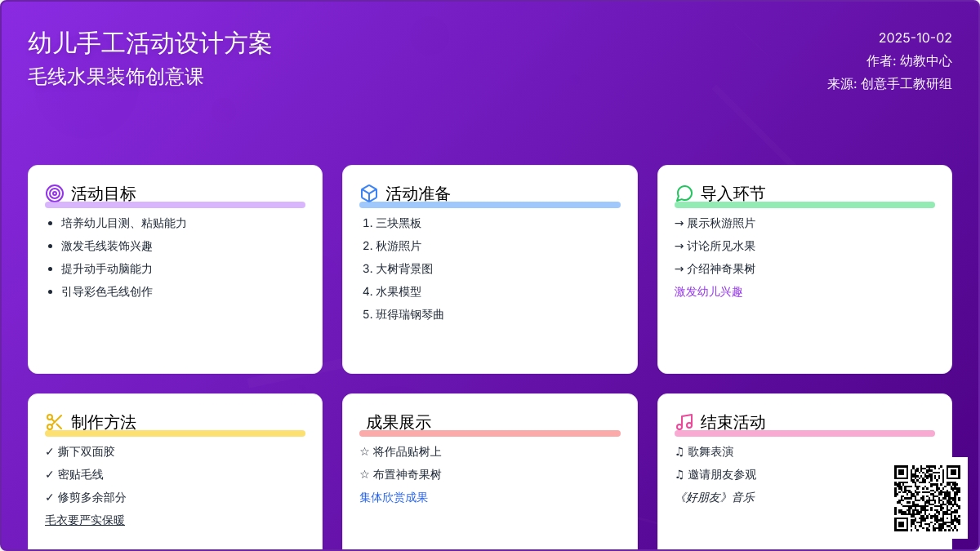This screenshot has width=980, height=551.
Task: Click the source line 来源: 创意手工教研组
Action: [889, 83]
